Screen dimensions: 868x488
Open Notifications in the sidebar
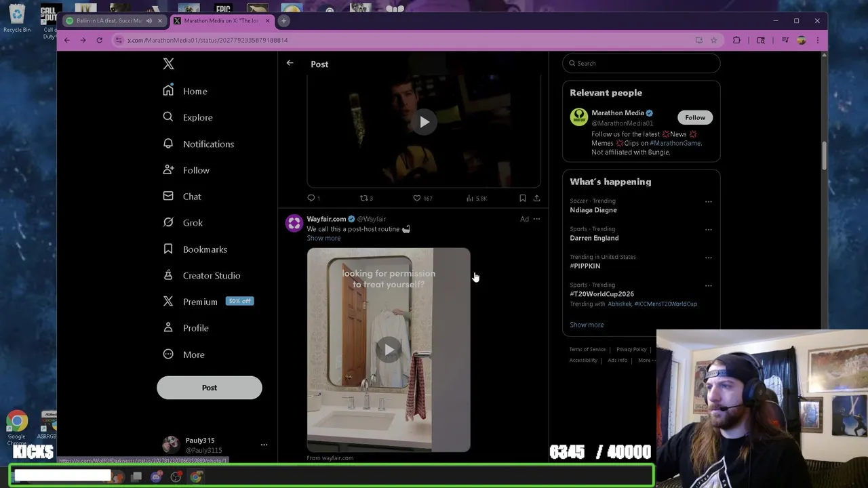click(199, 144)
